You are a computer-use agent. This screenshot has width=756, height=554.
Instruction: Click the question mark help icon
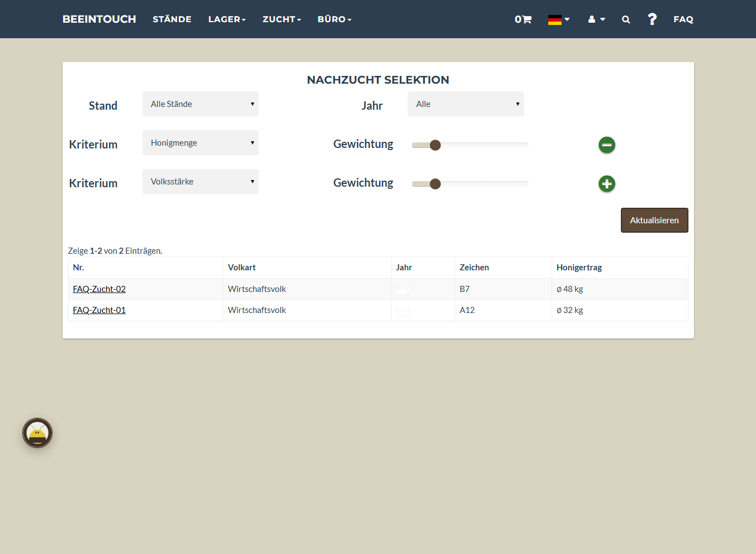tap(652, 19)
